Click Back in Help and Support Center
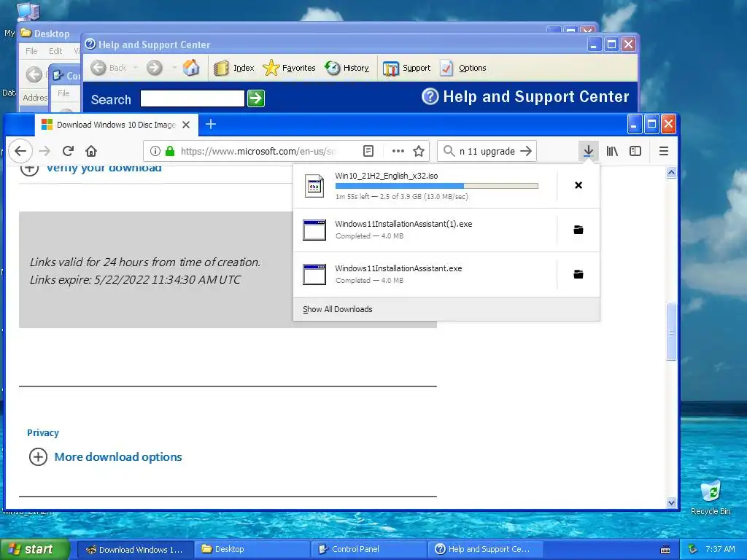747x560 pixels. point(109,68)
